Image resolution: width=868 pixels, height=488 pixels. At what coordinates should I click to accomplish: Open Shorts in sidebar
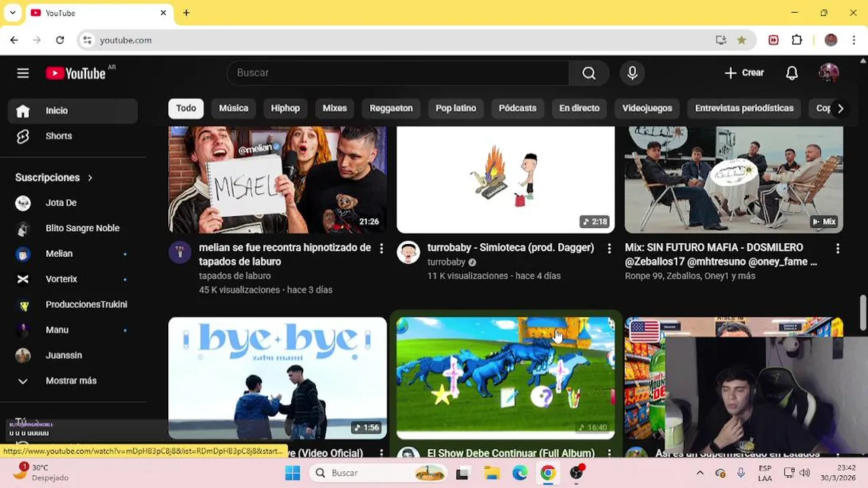(73, 136)
